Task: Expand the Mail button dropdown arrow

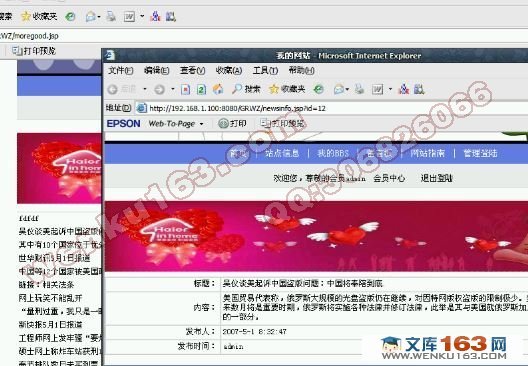Action: (x=347, y=89)
